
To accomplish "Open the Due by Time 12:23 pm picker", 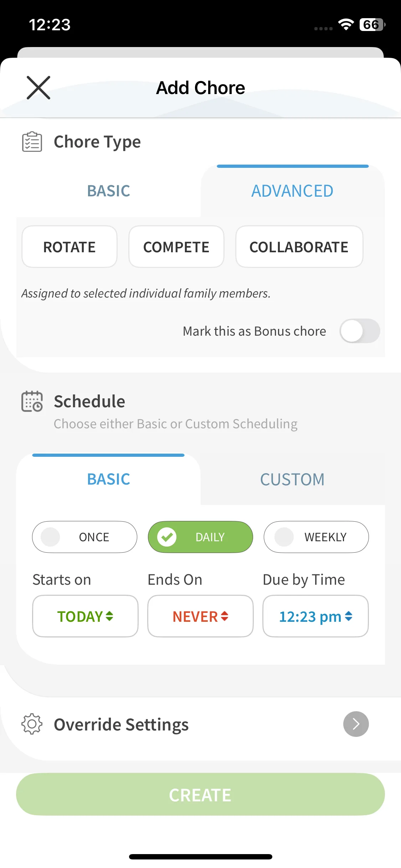I will [x=315, y=616].
